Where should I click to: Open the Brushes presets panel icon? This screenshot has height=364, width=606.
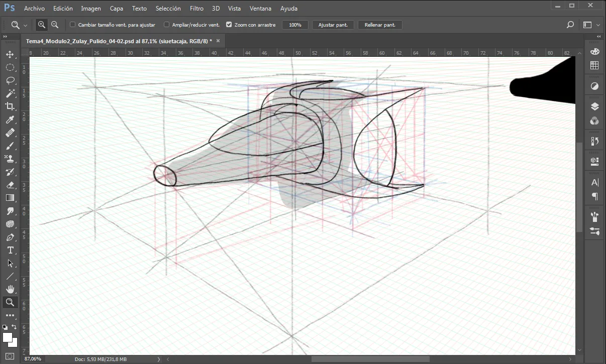[x=594, y=217]
